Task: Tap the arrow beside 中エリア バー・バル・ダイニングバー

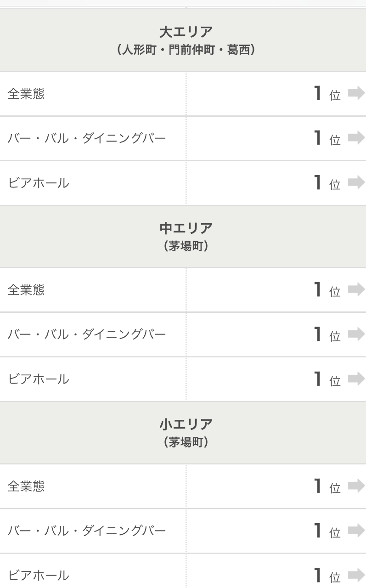Action: click(x=356, y=334)
